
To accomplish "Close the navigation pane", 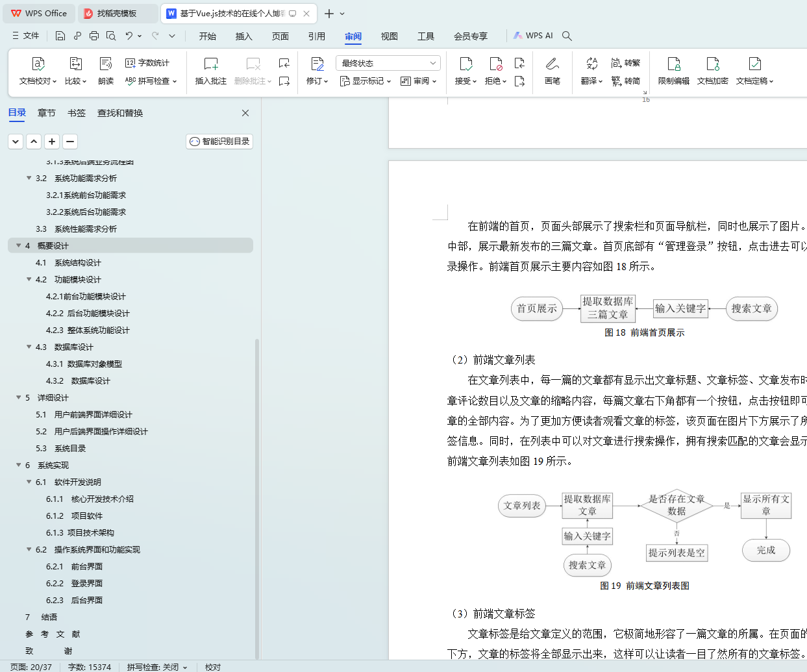I will (245, 113).
